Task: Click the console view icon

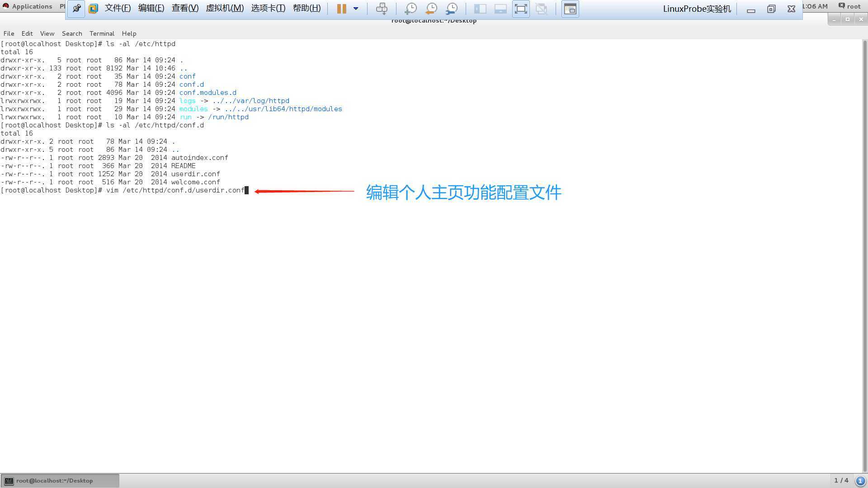Action: [570, 9]
